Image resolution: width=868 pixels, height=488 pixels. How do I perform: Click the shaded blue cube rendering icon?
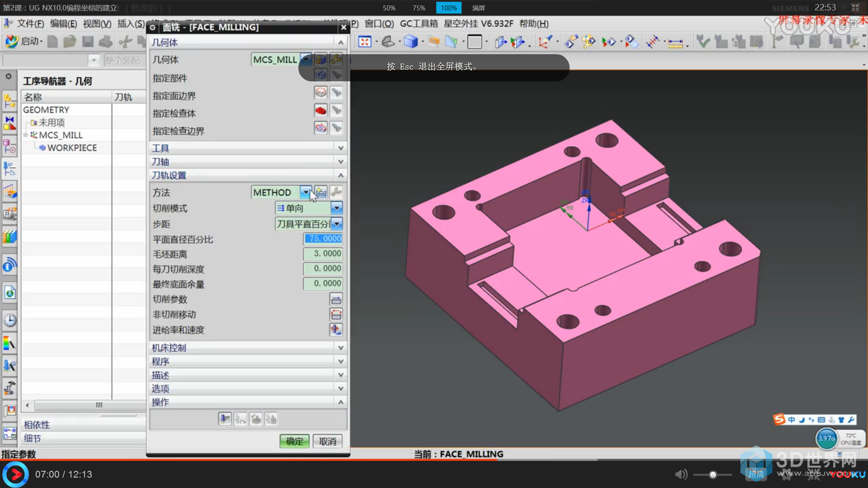[410, 42]
